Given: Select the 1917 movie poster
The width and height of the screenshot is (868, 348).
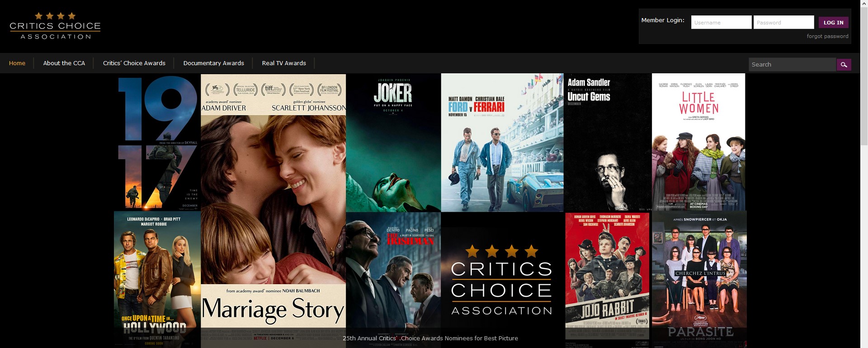Looking at the screenshot, I should pyautogui.click(x=157, y=142).
